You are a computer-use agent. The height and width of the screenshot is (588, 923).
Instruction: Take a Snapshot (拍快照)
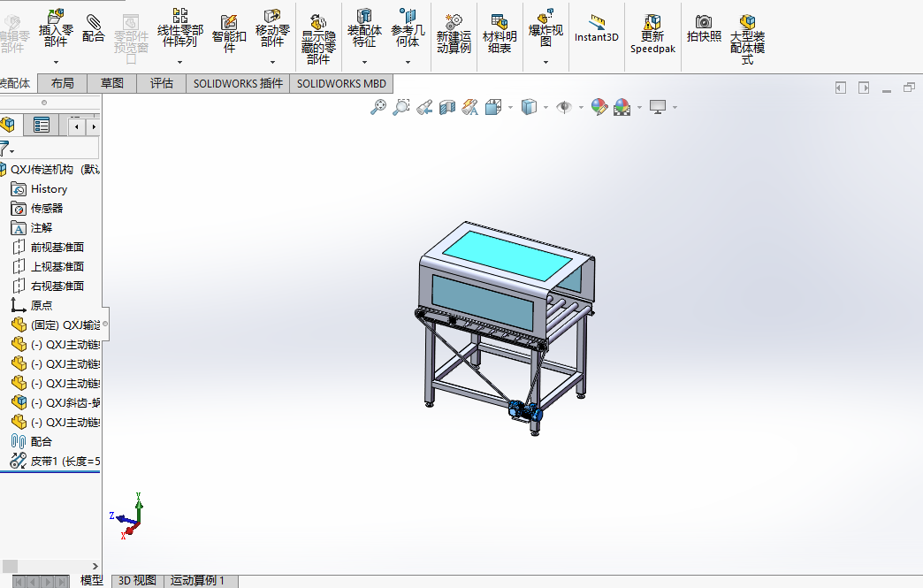(704, 29)
